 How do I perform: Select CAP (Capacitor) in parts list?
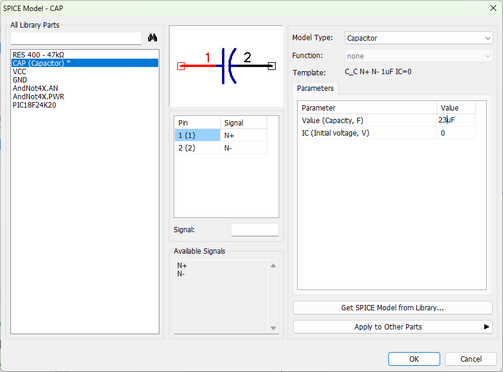[x=85, y=63]
